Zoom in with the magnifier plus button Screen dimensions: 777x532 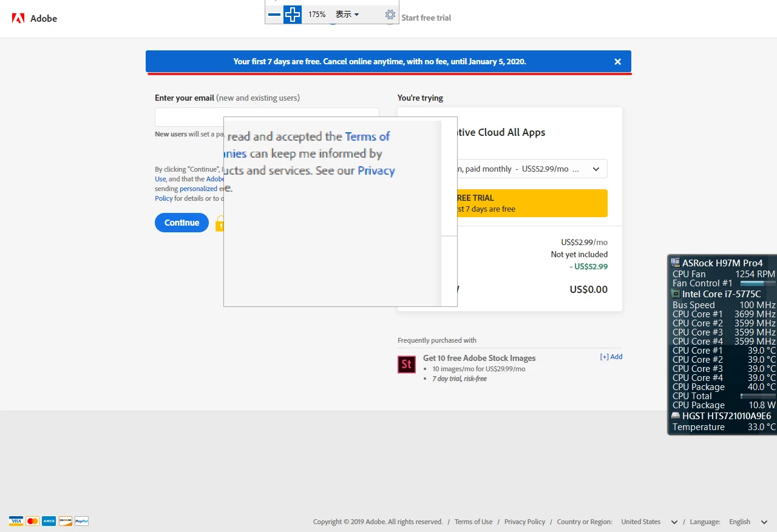coord(293,15)
